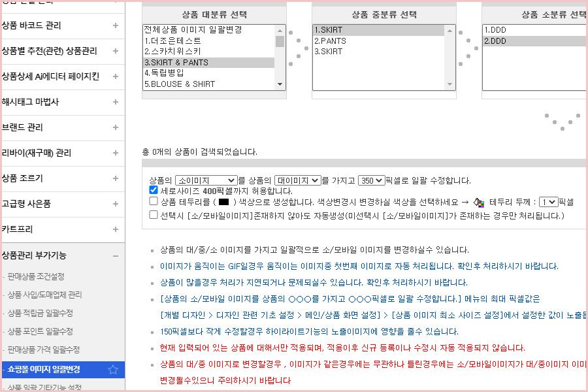The image size is (588, 392).
Task: Open the 대이미지 source dropdown
Action: coord(298,180)
